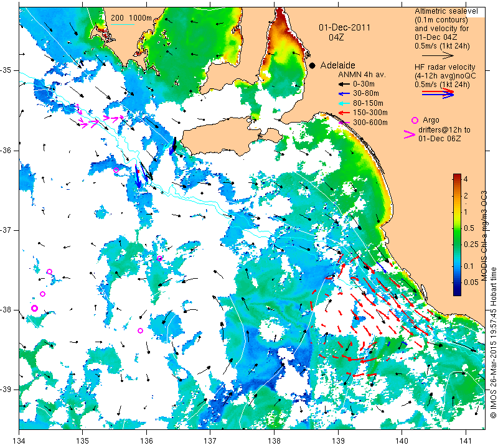Select the Argo float circle near 134.5, -37.5
Viewport: 498px width, 448px height.
(x=50, y=271)
